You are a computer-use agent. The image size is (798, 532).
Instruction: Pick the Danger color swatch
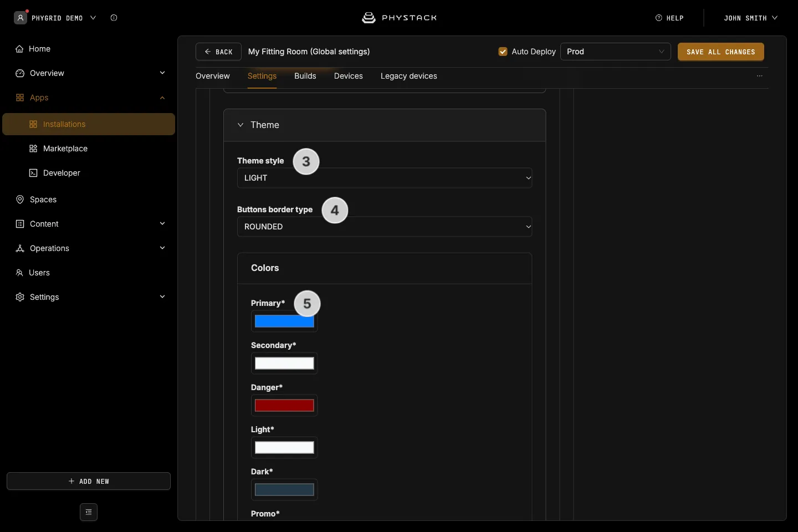coord(284,406)
